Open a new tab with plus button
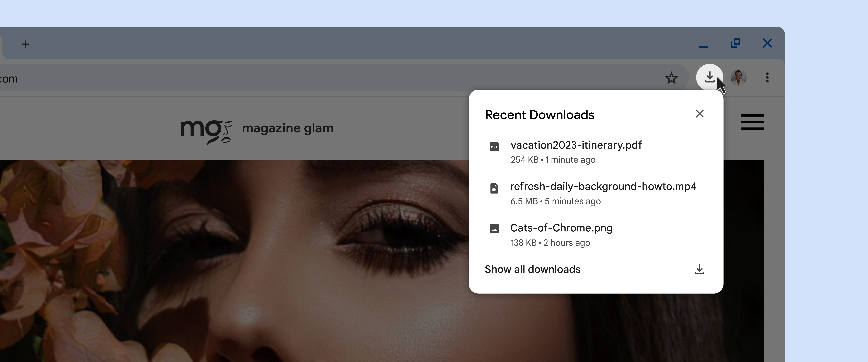This screenshot has width=868, height=362. (x=25, y=44)
